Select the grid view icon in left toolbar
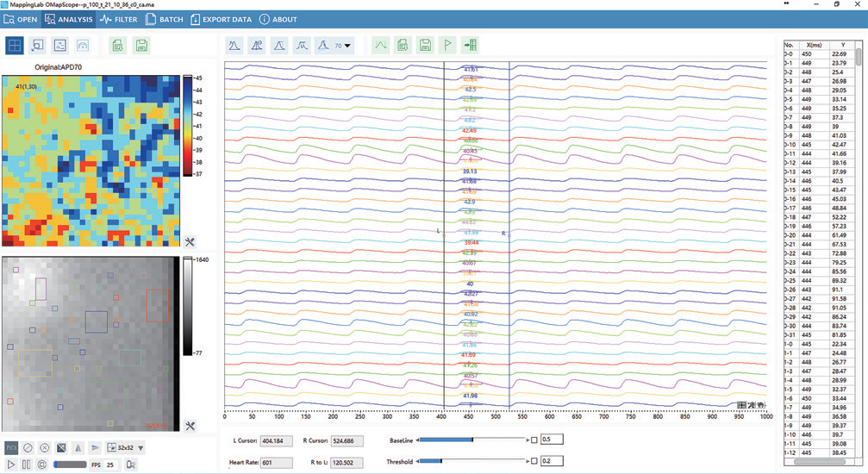This screenshot has height=474, width=868. point(15,46)
